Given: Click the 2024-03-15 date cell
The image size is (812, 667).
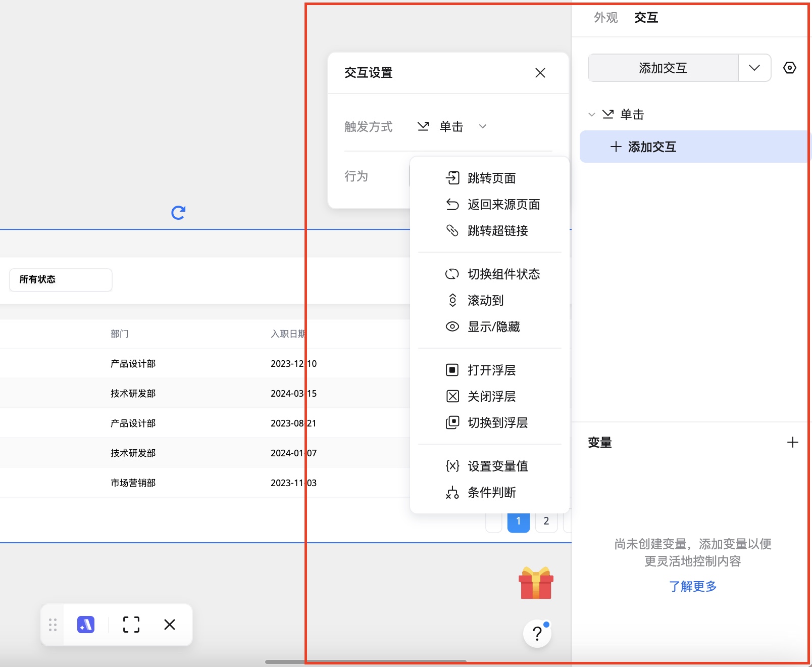Looking at the screenshot, I should 293,394.
